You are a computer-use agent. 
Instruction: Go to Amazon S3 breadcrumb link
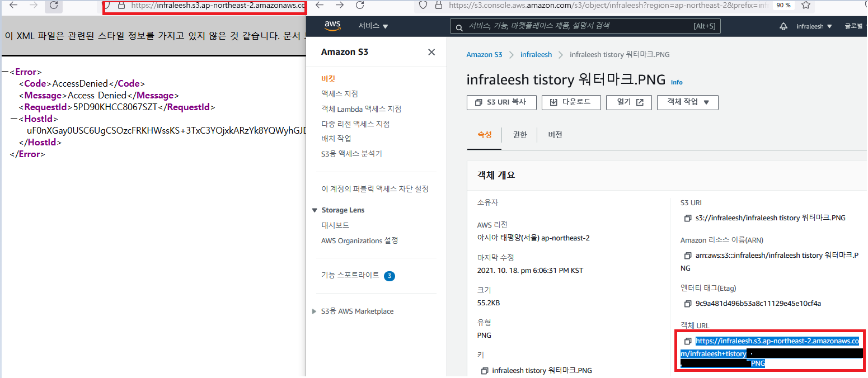485,55
